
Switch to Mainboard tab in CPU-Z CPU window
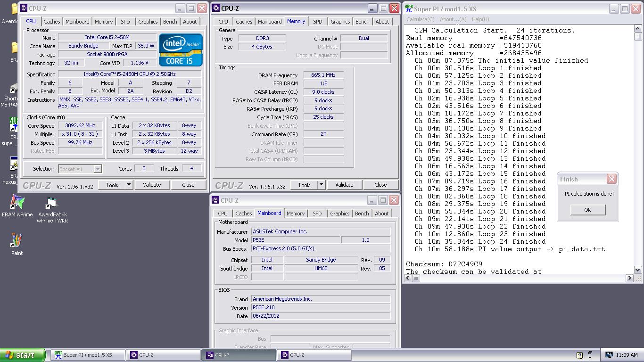point(77,22)
